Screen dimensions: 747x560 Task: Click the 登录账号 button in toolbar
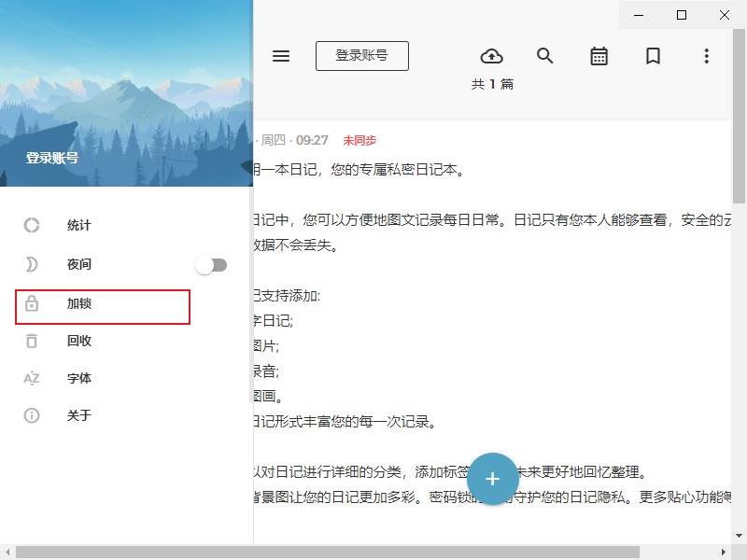point(362,56)
